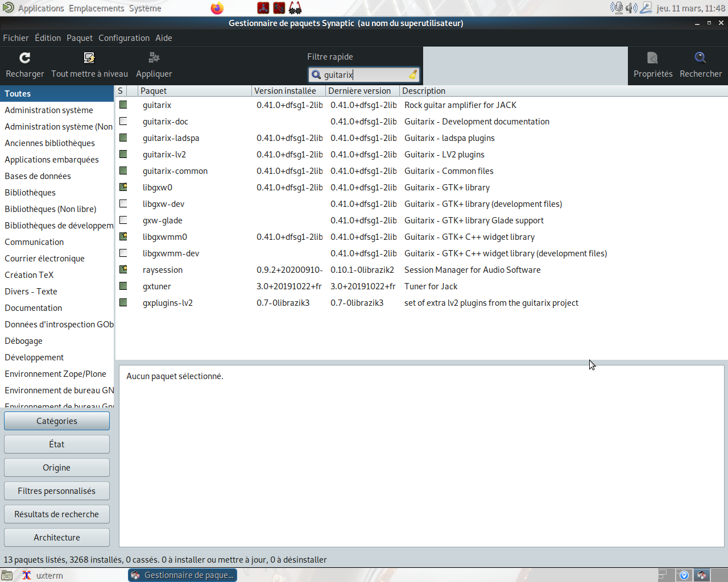Viewport: 728px width, 582px height.
Task: Show Filtres personnalisés list
Action: (x=57, y=491)
